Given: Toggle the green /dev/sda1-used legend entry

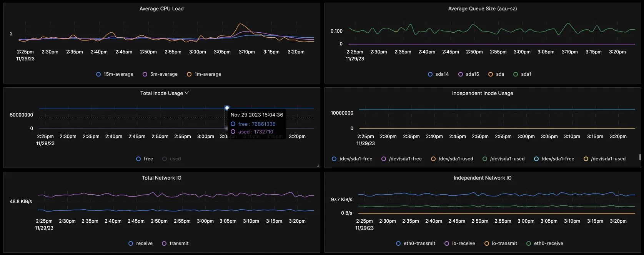Looking at the screenshot, I should pyautogui.click(x=503, y=159).
